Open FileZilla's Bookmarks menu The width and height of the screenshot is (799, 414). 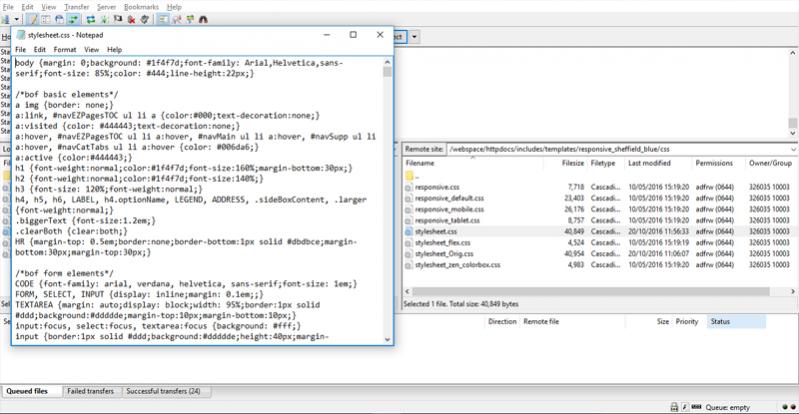[x=142, y=7]
